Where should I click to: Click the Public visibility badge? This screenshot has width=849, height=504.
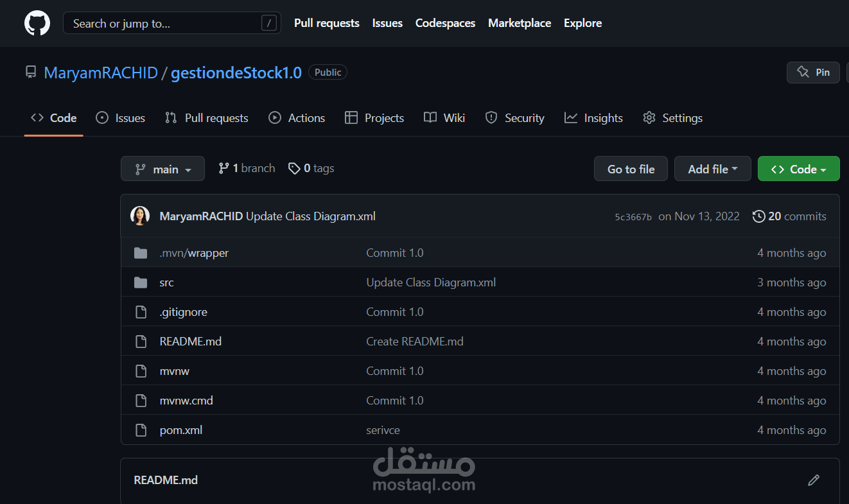328,73
